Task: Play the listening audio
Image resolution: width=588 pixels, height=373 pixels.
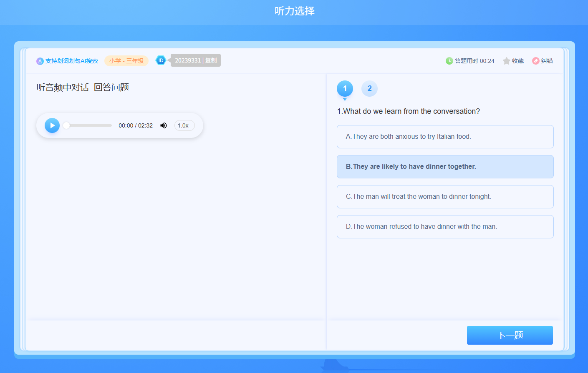Action: [52, 125]
